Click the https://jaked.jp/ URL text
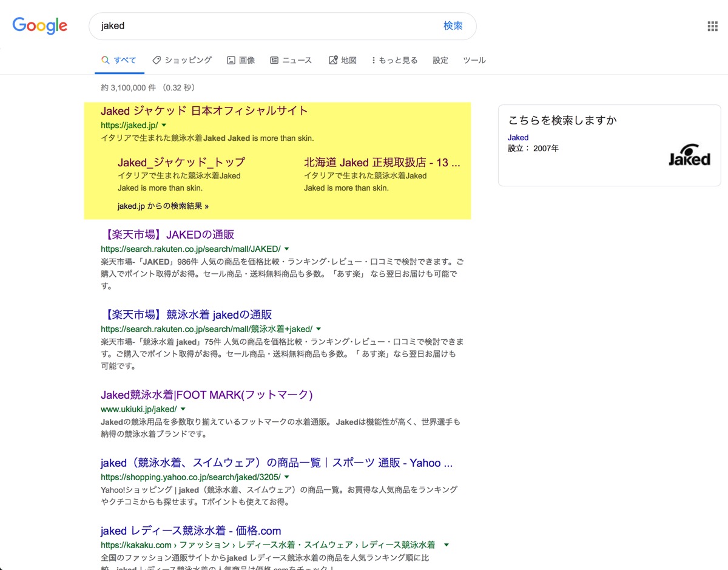The image size is (728, 570). point(129,125)
